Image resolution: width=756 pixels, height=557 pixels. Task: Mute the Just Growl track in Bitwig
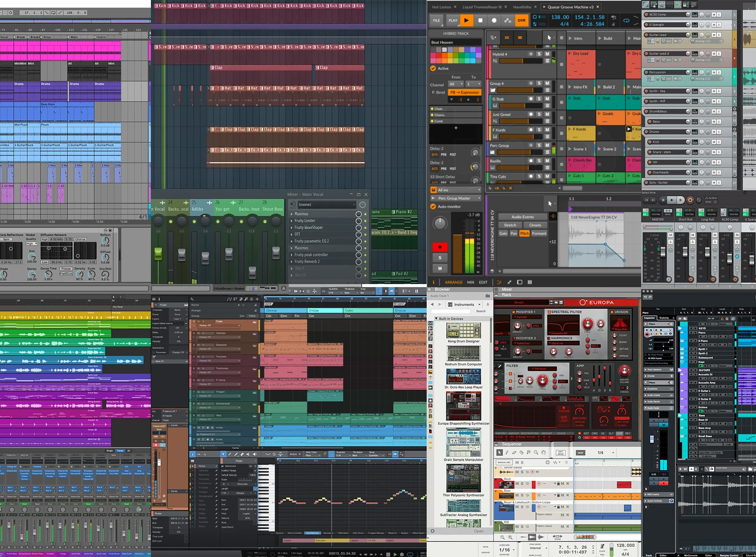[547, 114]
